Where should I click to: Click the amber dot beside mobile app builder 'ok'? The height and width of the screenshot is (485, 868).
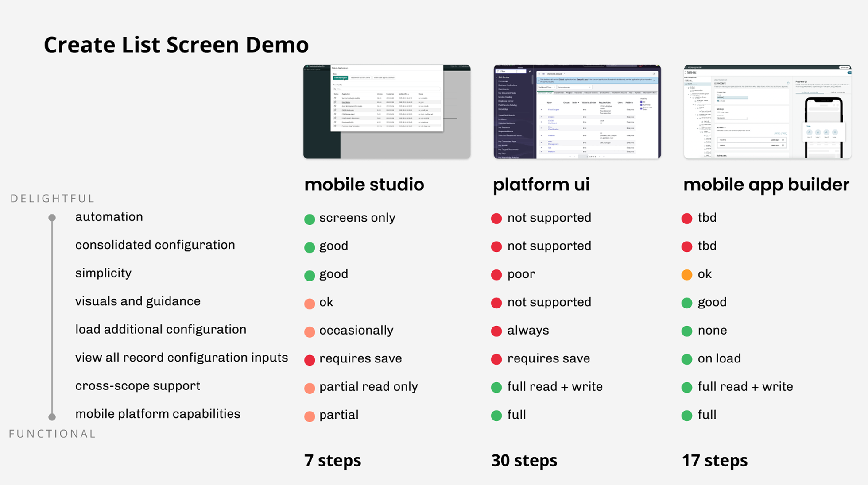point(687,275)
